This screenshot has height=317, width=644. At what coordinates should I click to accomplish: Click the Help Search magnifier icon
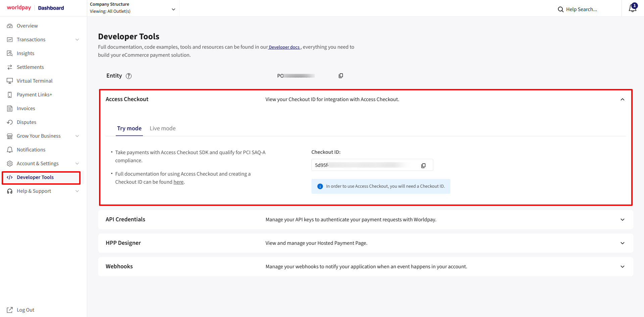pyautogui.click(x=560, y=9)
